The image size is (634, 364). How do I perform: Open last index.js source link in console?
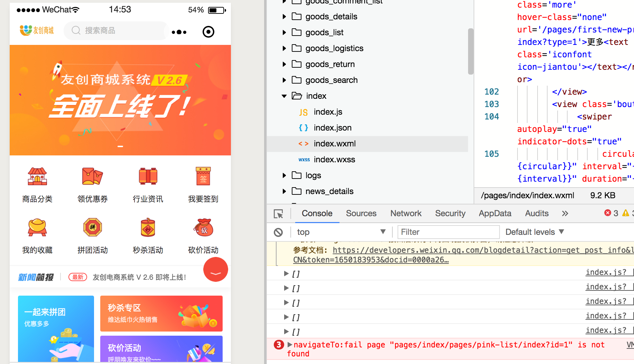(606, 331)
